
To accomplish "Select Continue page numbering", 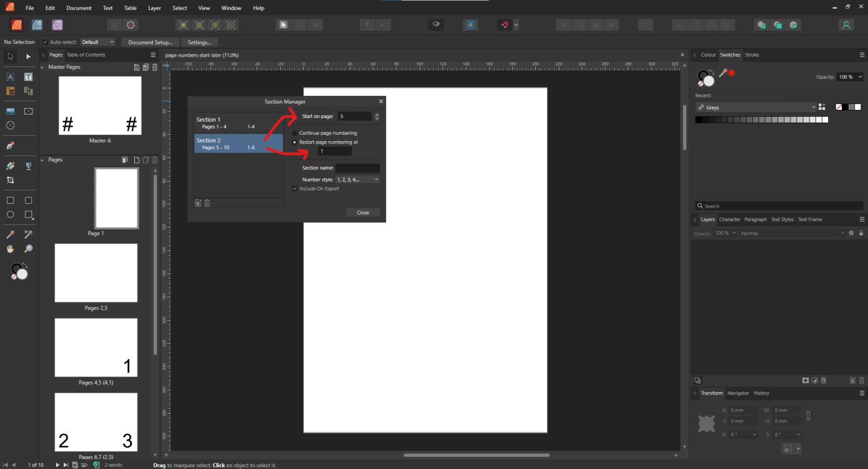I will tap(295, 132).
